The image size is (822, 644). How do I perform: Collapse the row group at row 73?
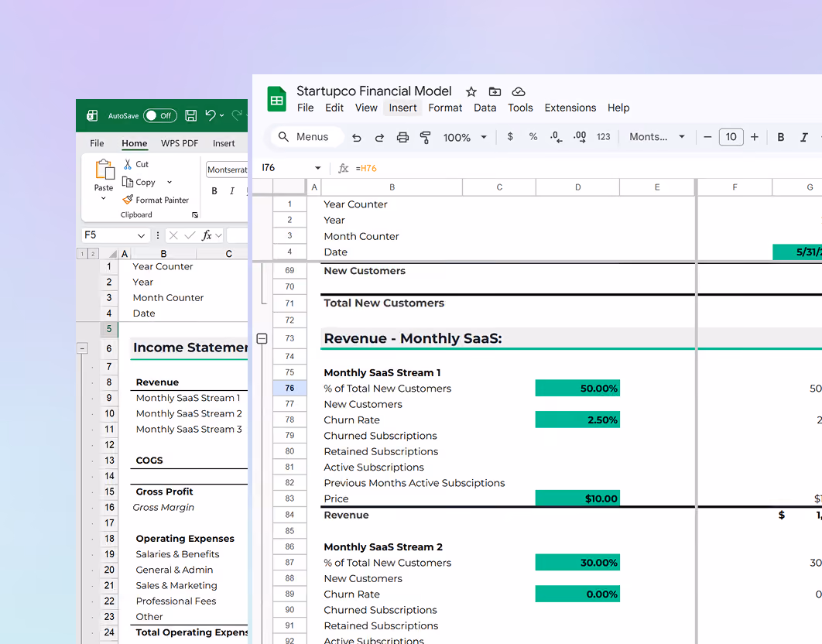point(262,338)
